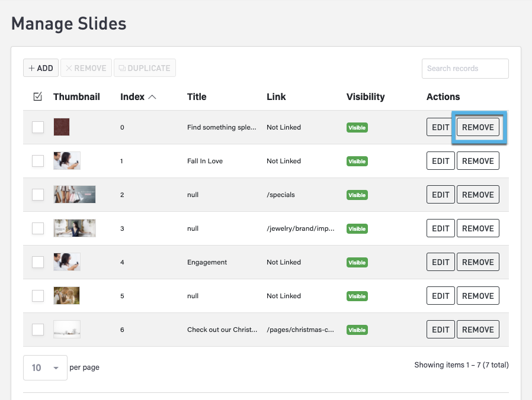The height and width of the screenshot is (400, 532).
Task: Click Visible badge on /specials slide
Action: click(x=357, y=195)
